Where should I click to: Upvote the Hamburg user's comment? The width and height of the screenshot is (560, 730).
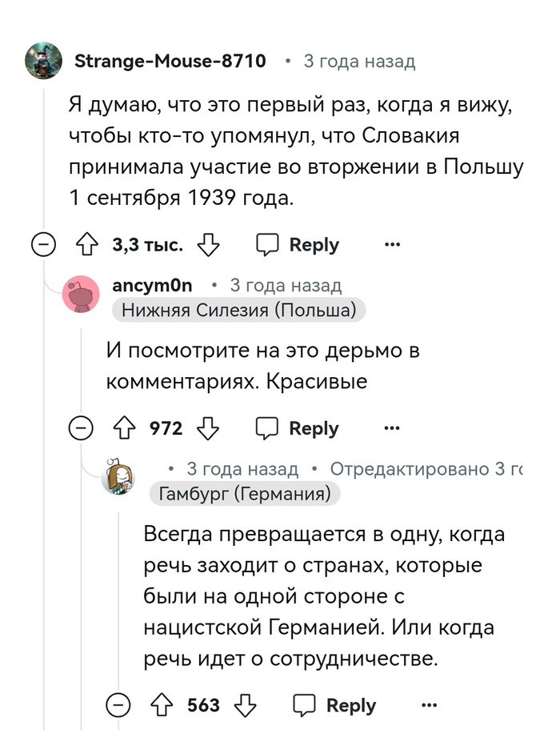pyautogui.click(x=162, y=705)
